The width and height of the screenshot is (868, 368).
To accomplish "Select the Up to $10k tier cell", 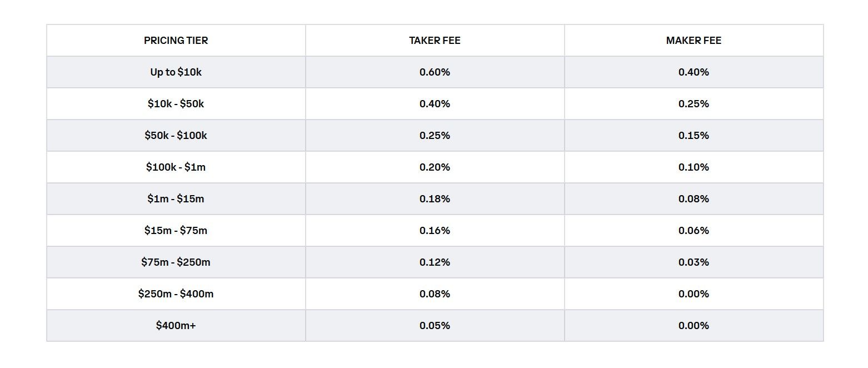I will tap(176, 72).
